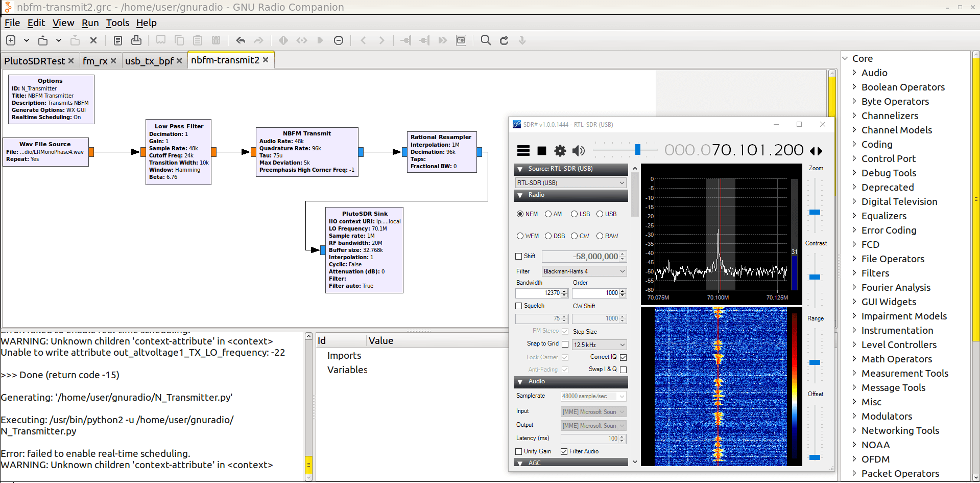Click the Shift frequency input field
This screenshot has height=483, width=980.
point(580,257)
